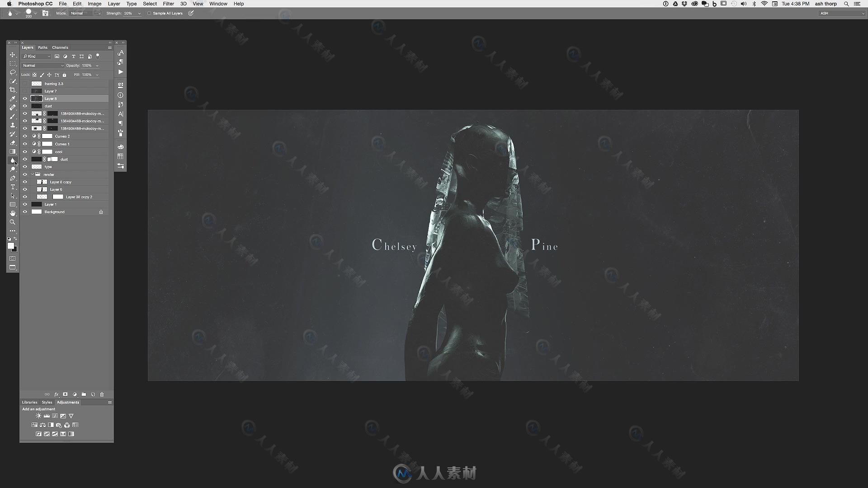This screenshot has height=488, width=868.
Task: Click the Zoom tool
Action: [13, 222]
